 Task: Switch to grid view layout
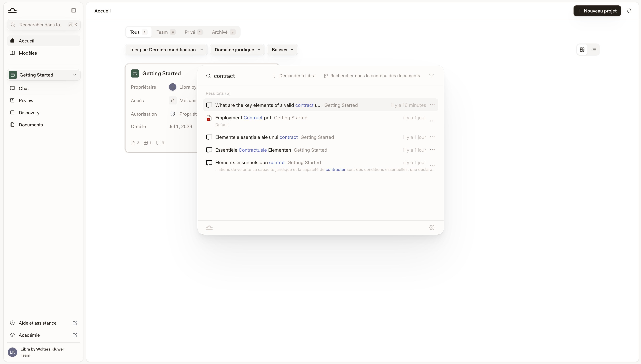click(x=582, y=50)
